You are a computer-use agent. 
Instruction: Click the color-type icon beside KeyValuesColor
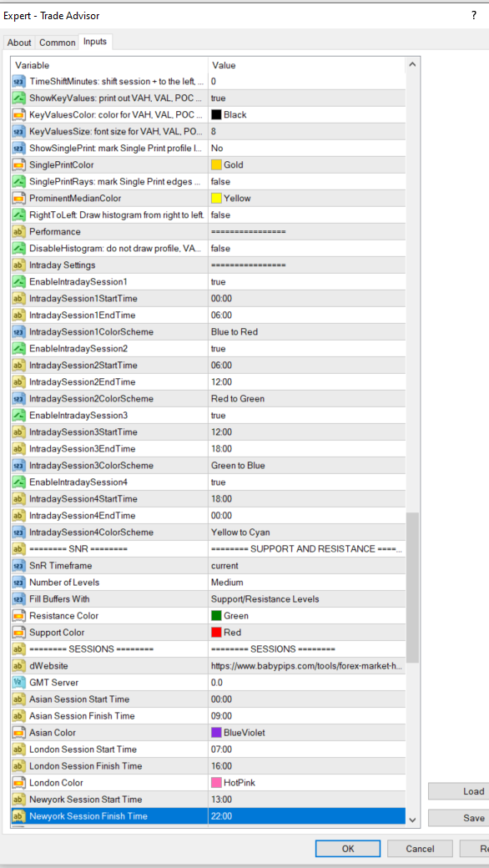18,114
